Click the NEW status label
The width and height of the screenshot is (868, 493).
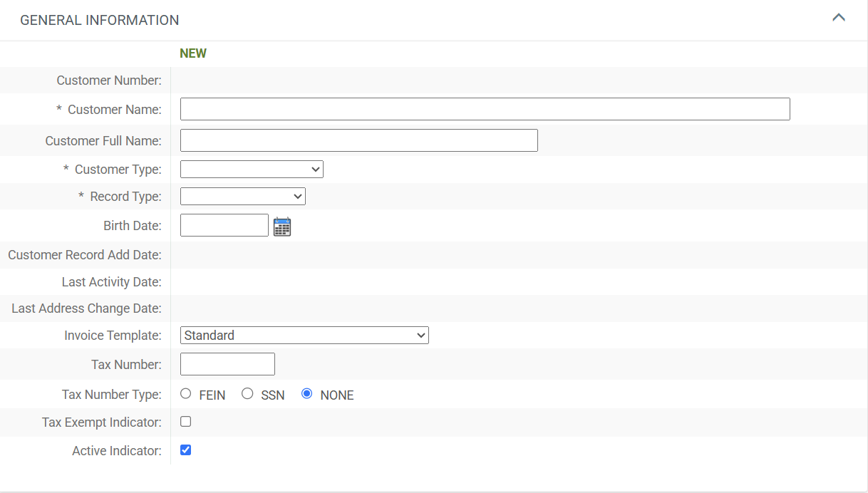(x=192, y=53)
